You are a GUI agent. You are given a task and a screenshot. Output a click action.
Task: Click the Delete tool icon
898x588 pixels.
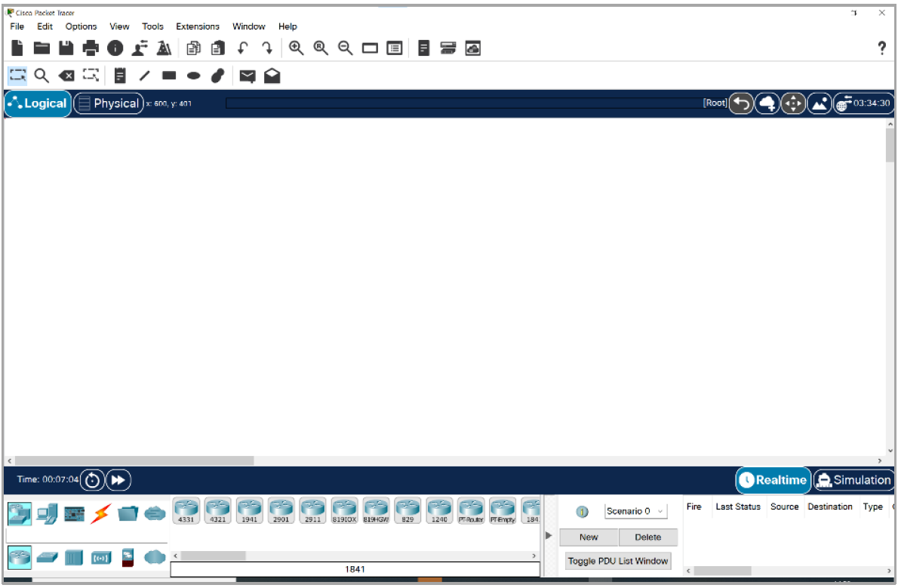[66, 75]
